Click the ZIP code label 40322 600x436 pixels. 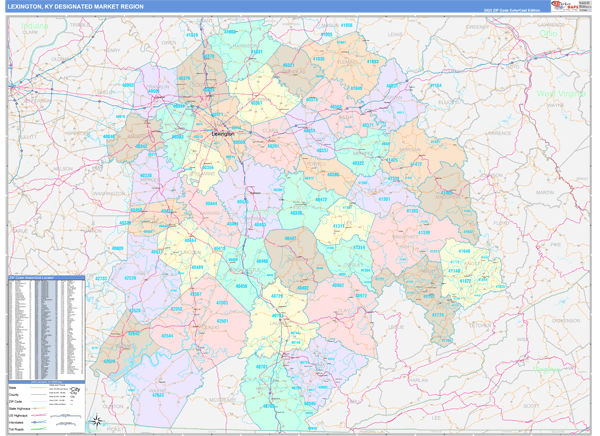point(358,163)
